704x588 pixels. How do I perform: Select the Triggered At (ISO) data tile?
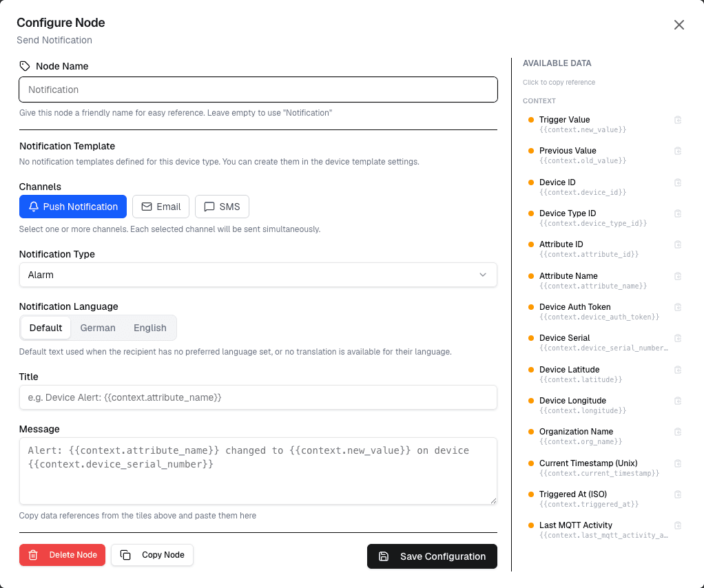pos(604,498)
